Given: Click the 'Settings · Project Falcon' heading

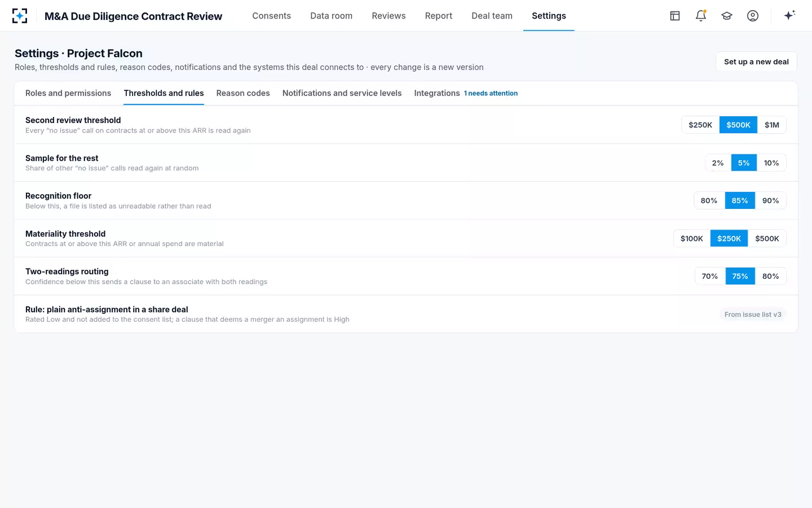Looking at the screenshot, I should (x=78, y=54).
